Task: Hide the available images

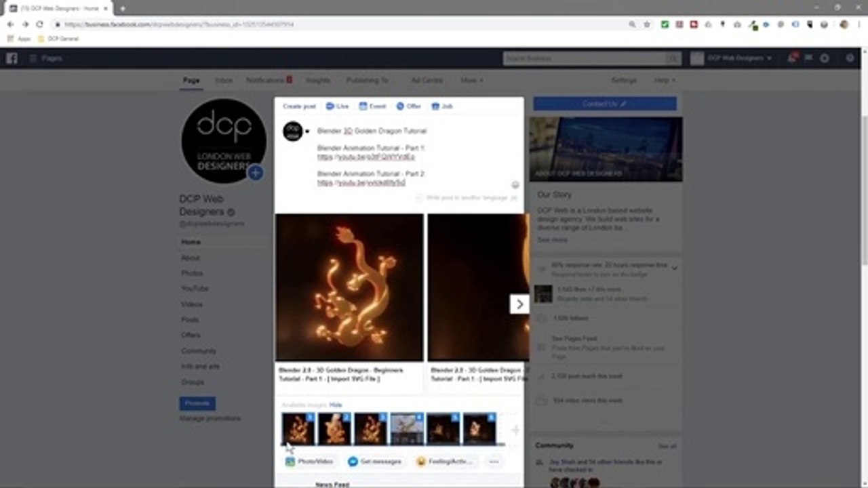Action: pyautogui.click(x=336, y=405)
